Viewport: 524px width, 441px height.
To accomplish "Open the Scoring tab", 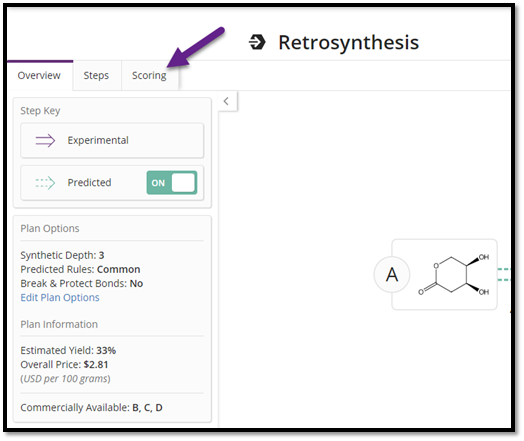I will click(x=149, y=76).
